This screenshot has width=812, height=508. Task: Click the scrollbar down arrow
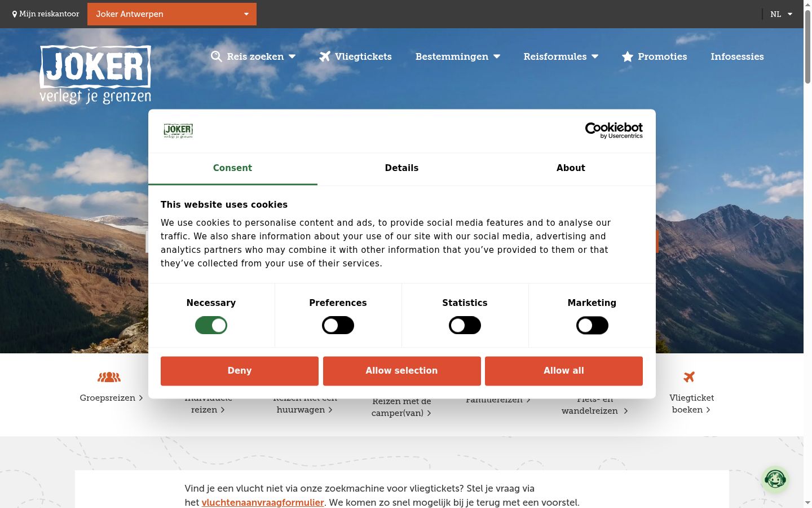pyautogui.click(x=807, y=503)
